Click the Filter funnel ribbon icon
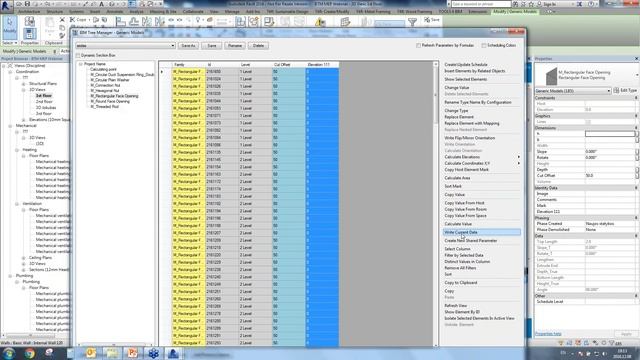 (413, 22)
